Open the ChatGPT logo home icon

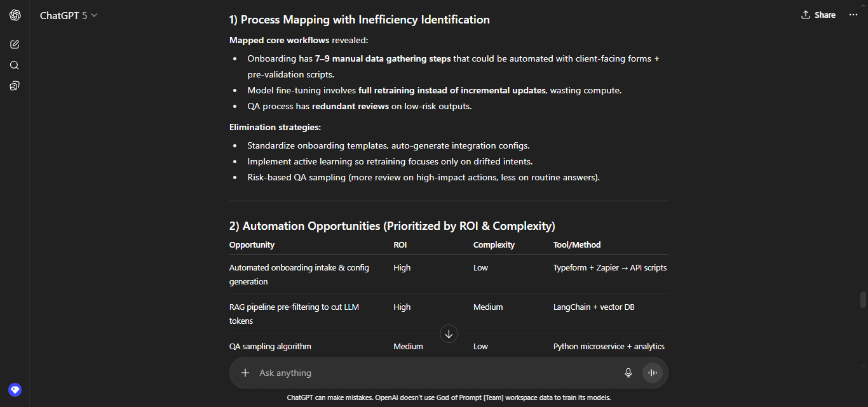(x=15, y=15)
